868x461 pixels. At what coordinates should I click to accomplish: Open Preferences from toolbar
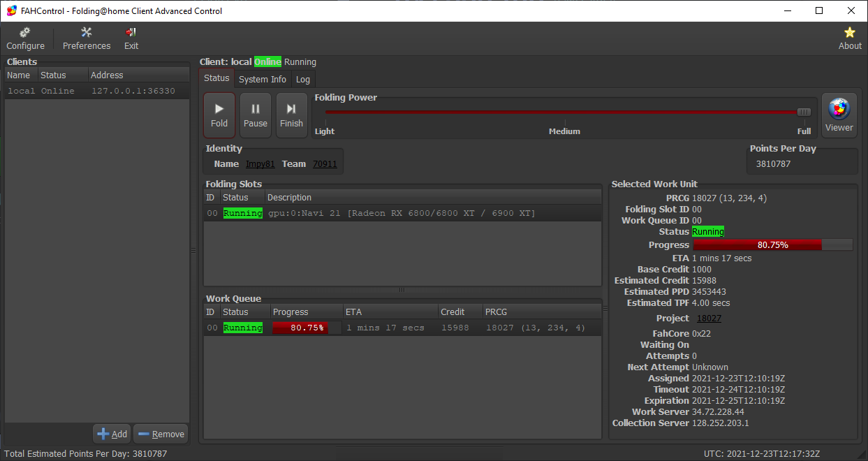tap(87, 38)
